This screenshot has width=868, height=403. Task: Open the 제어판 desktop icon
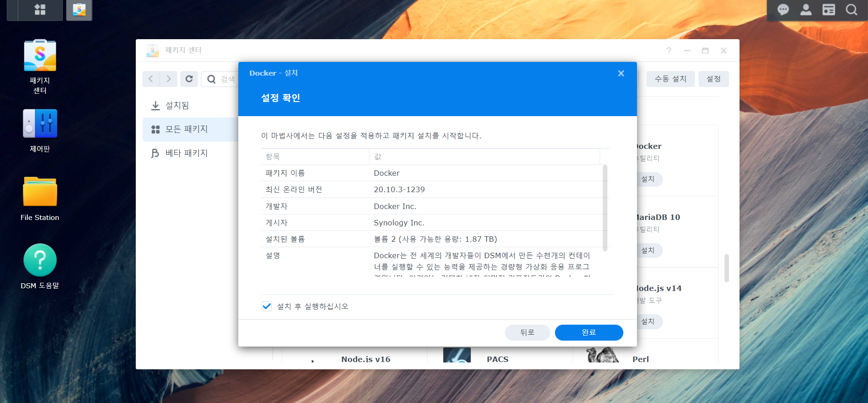click(40, 131)
